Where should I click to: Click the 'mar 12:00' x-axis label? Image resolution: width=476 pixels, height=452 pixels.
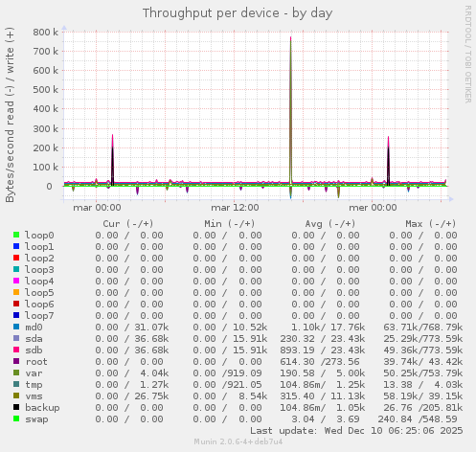point(235,208)
